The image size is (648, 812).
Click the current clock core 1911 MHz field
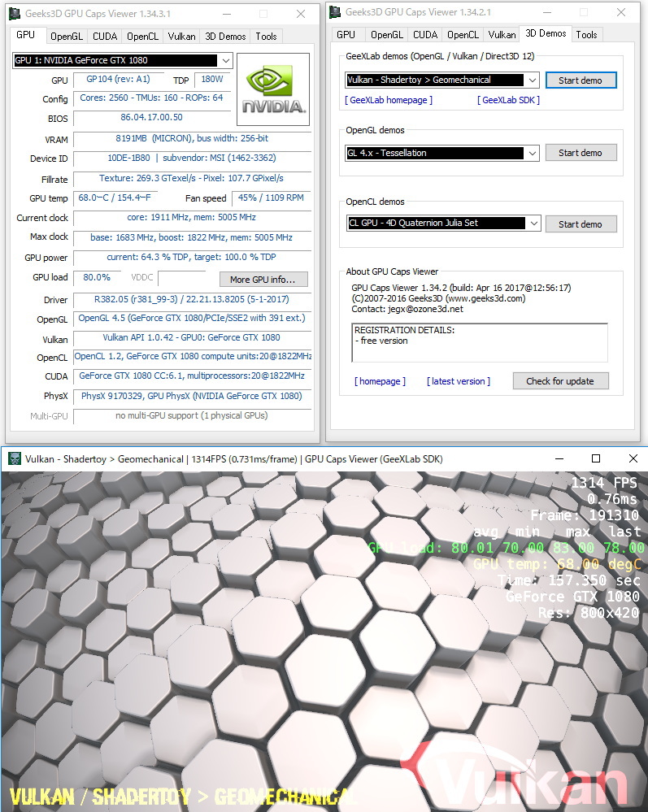[x=192, y=218]
